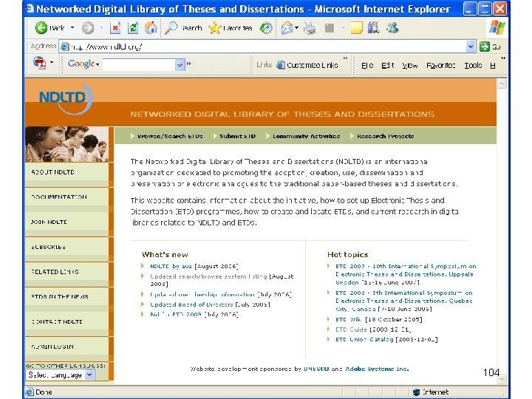
Task: Open Updated Board of Directors link
Action: [191, 304]
